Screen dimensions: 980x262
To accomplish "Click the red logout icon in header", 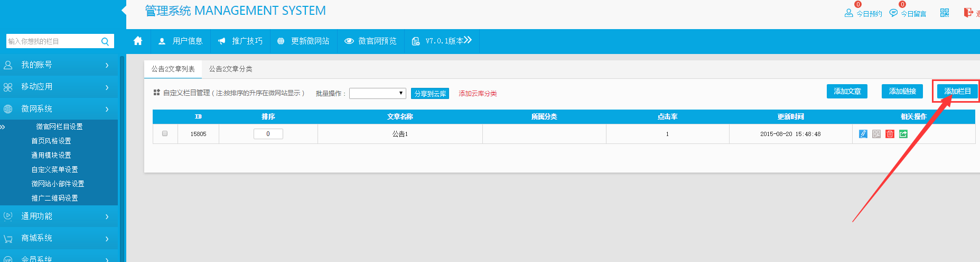I will click(x=968, y=13).
